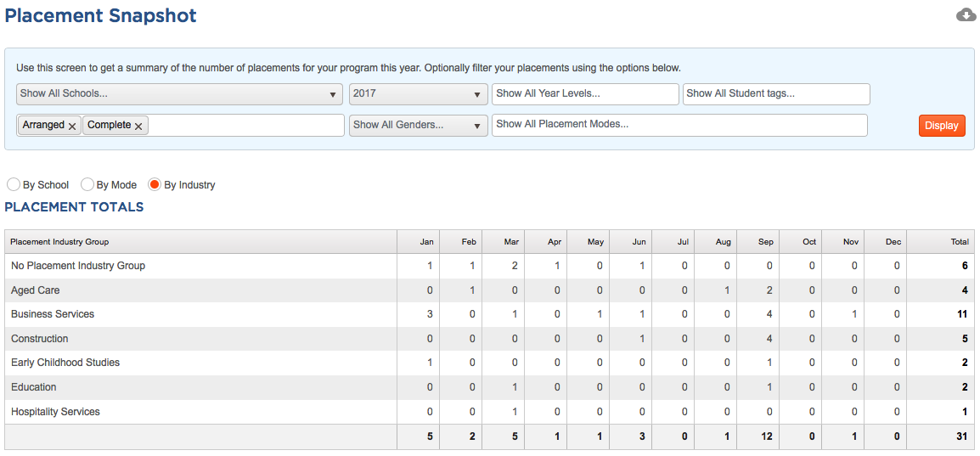Click the Business Services row label
This screenshot has width=980, height=456.
(x=53, y=314)
